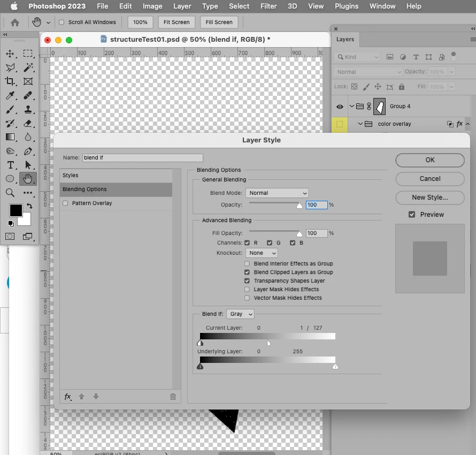Select the Frame tool
The image size is (476, 455).
tap(28, 81)
